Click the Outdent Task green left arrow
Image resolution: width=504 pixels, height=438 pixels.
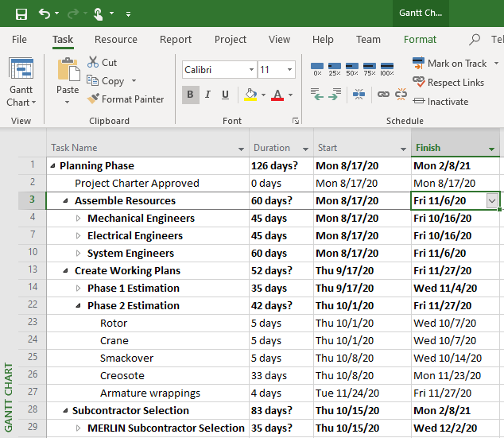(x=317, y=95)
